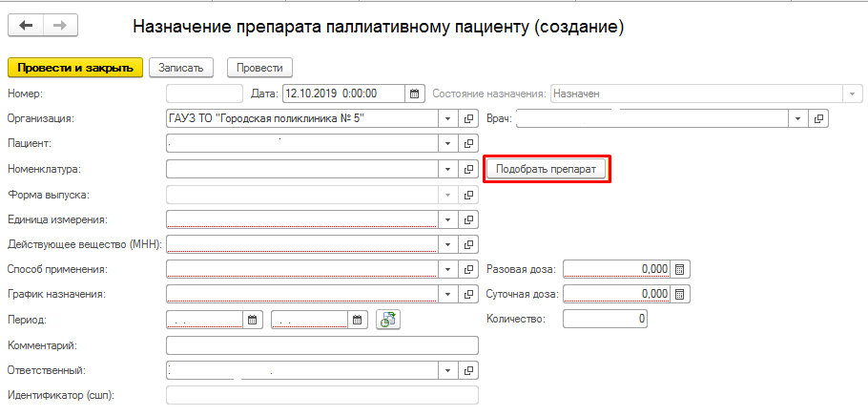Open the Организация record form icon
The image size is (868, 416).
pos(468,118)
